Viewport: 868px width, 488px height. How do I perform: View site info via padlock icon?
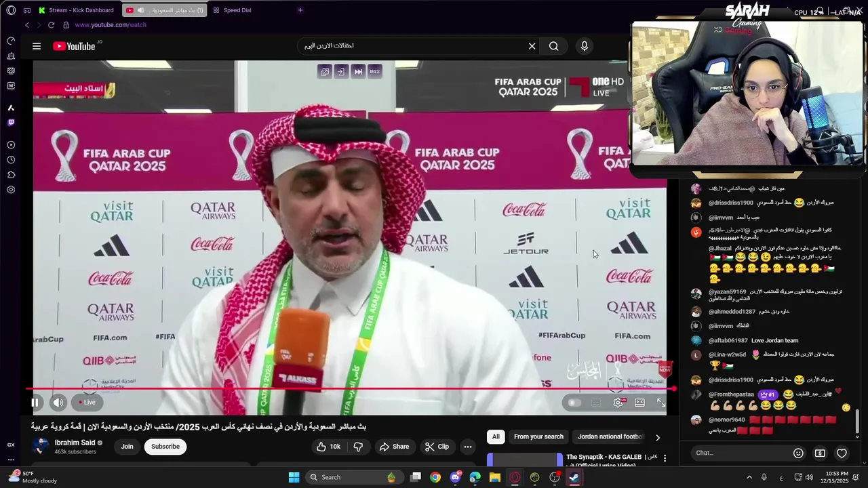click(x=66, y=25)
